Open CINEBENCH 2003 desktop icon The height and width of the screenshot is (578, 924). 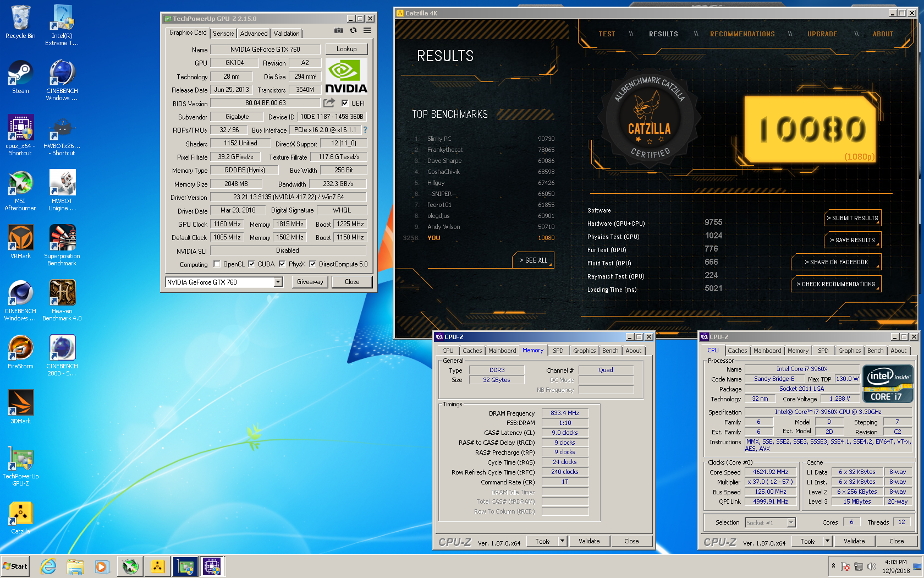(x=62, y=356)
